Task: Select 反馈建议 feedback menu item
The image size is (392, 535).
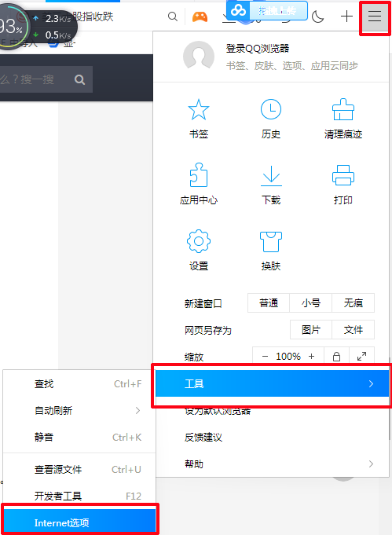Action: [x=272, y=437]
